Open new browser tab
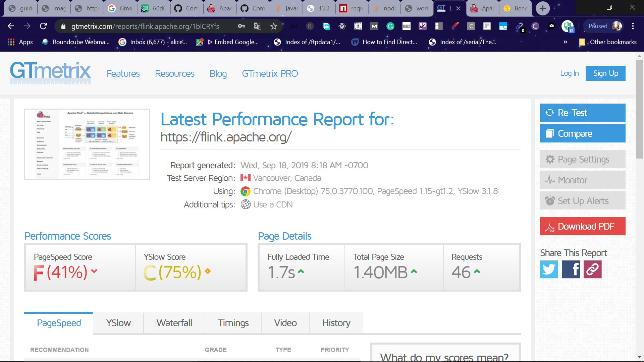The image size is (644, 362). [542, 8]
